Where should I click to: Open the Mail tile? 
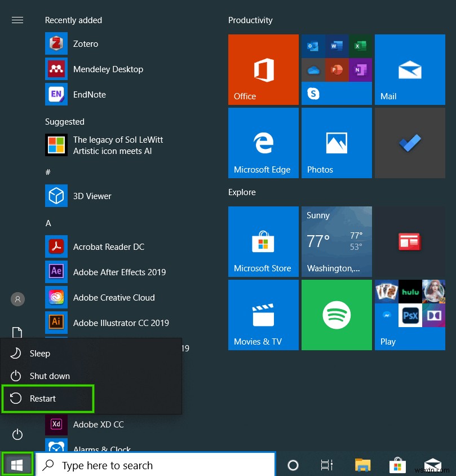[410, 69]
